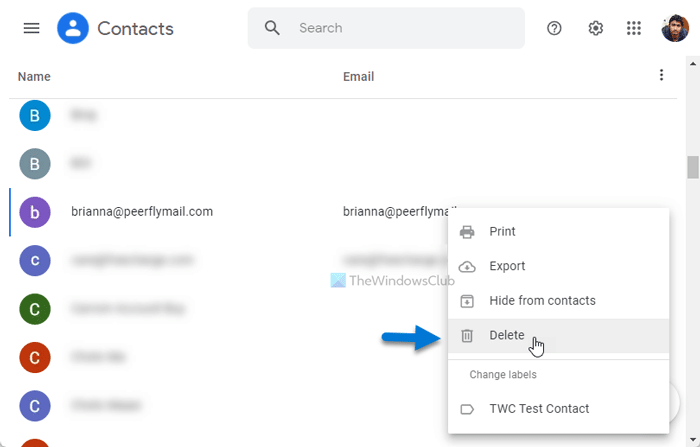Open the Google apps grid
Screen dimensions: 700x447
(x=634, y=28)
